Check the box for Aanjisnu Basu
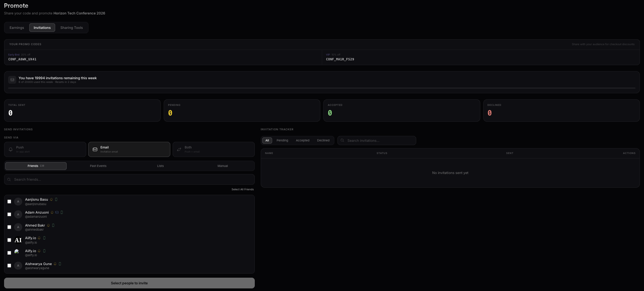 point(9,202)
